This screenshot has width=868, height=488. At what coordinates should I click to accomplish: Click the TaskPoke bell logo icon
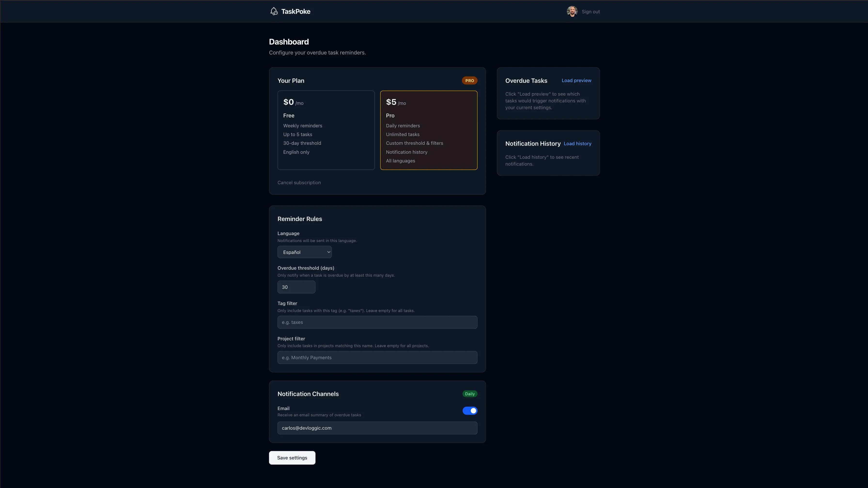point(274,11)
